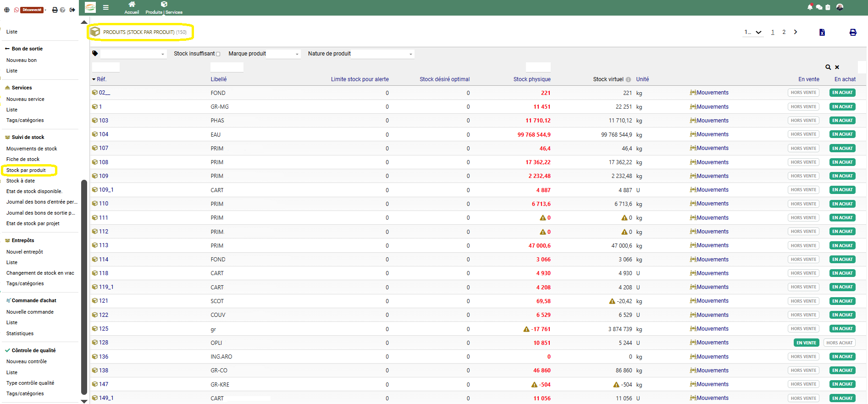Viewport: 868px width, 404px height.
Task: Open Mouvements link for product 104
Action: pos(712,134)
